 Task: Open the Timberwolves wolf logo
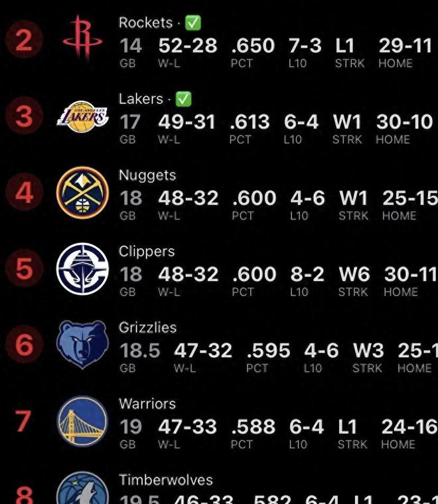(x=82, y=487)
